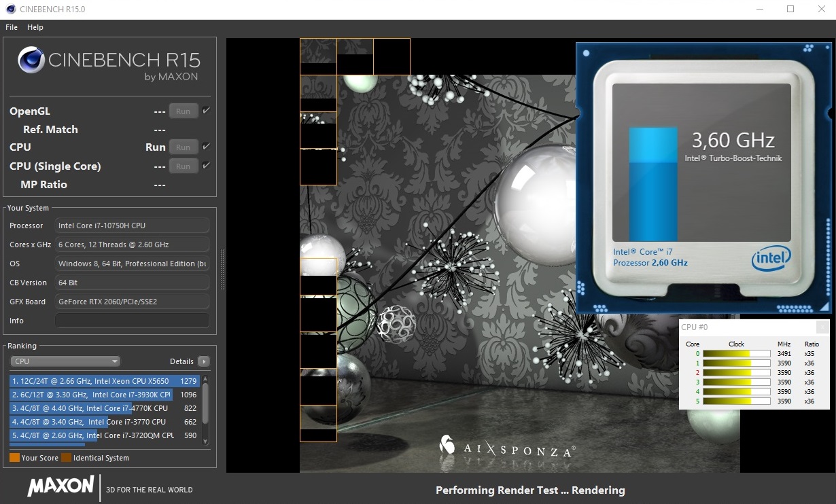The width and height of the screenshot is (836, 504).
Task: Click the empty Info input field
Action: [x=132, y=321]
